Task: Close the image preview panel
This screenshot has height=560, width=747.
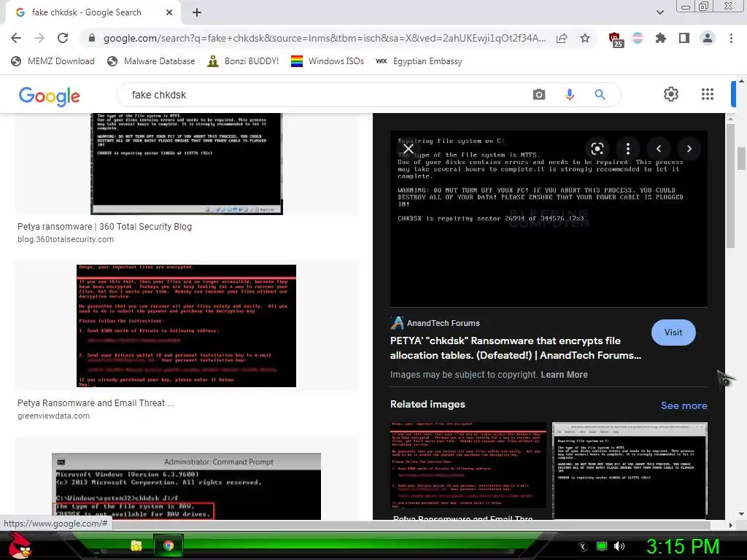Action: (x=409, y=149)
